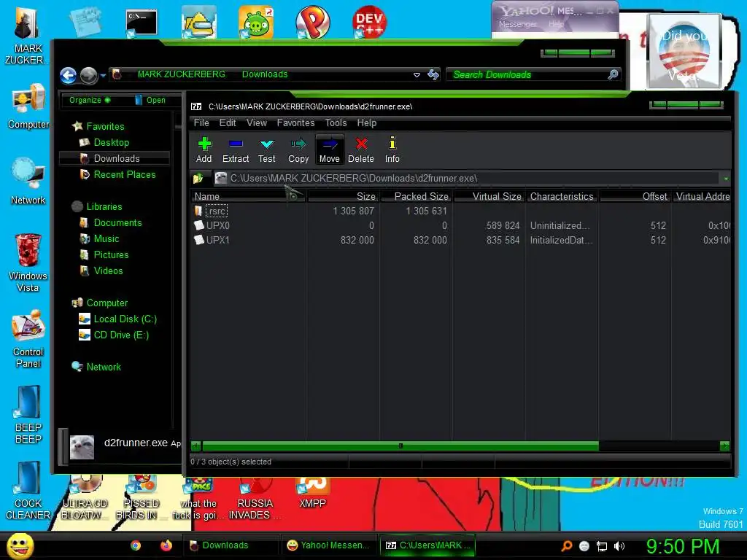Sort by the Virtual Size column header

point(489,196)
